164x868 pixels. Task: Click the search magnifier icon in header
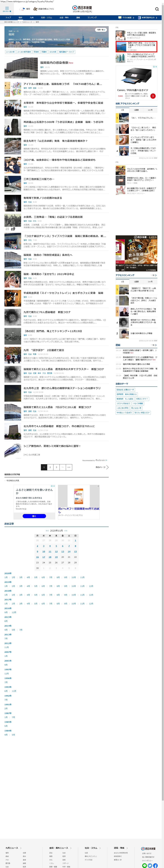tap(157, 9)
